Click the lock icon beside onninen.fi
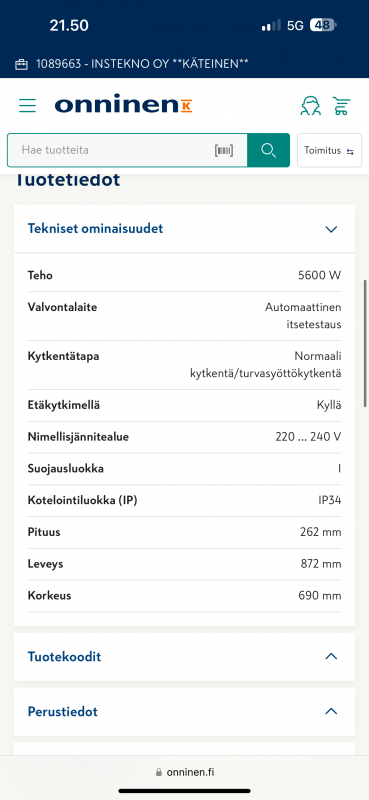The image size is (369, 800). 159,772
